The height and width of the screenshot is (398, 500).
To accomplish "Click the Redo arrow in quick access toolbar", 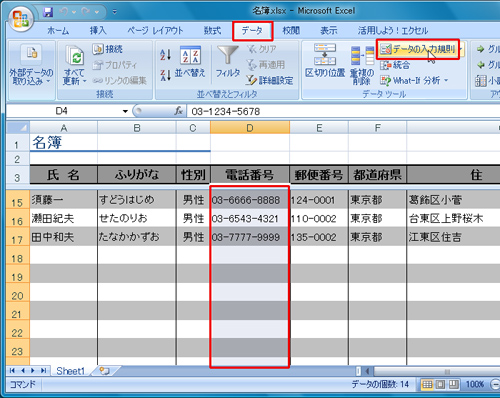I will pyautogui.click(x=86, y=12).
